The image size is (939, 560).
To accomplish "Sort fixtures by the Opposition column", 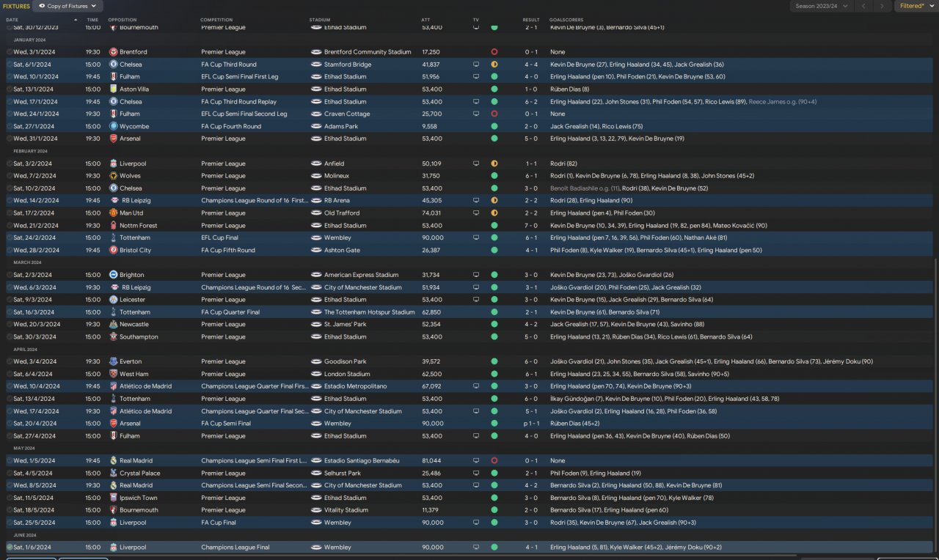I will click(122, 20).
